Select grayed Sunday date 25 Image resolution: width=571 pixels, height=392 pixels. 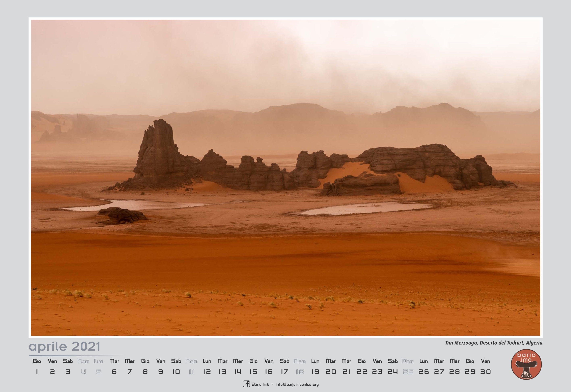408,372
